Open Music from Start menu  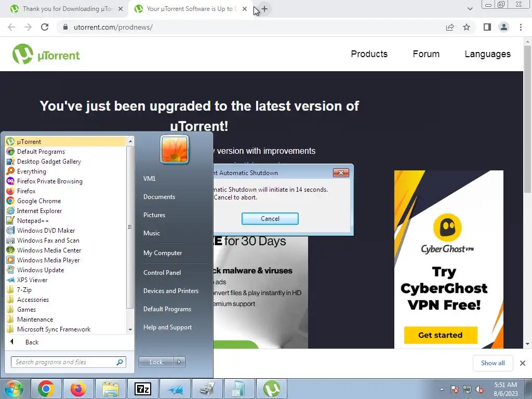pos(151,233)
